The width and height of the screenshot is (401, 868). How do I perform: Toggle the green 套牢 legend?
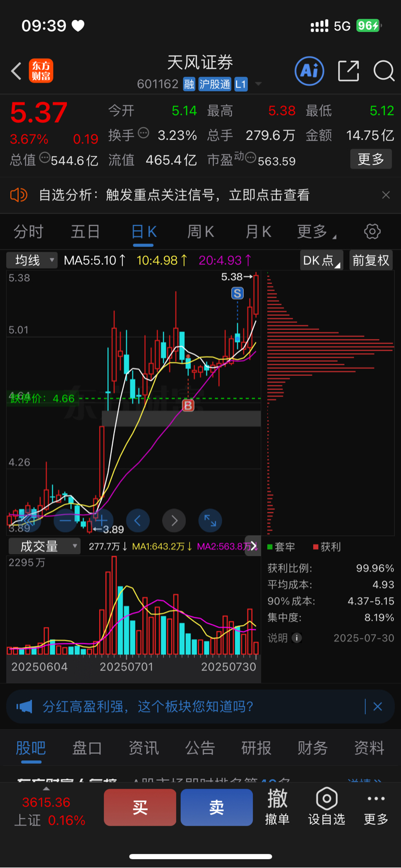click(281, 546)
